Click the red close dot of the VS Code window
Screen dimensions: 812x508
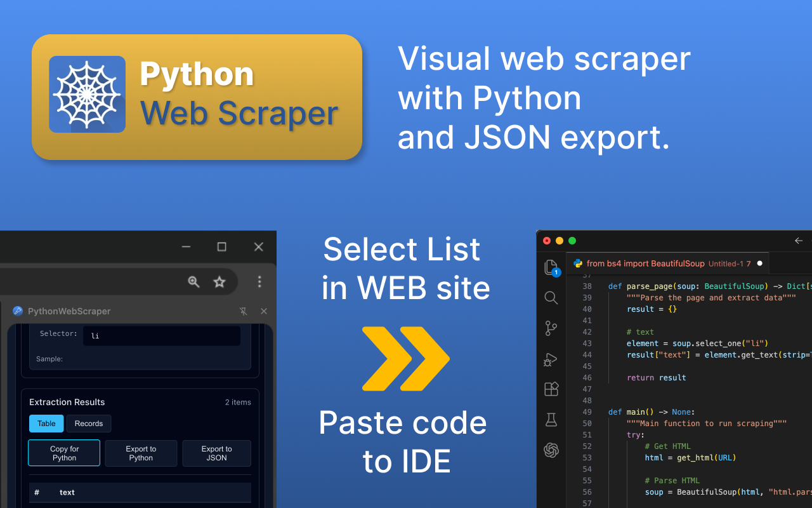pyautogui.click(x=547, y=241)
